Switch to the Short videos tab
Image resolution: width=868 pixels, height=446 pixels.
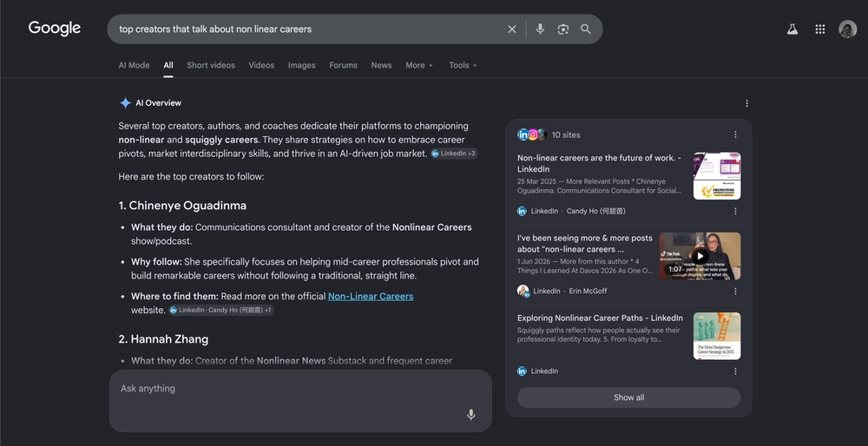coord(211,65)
